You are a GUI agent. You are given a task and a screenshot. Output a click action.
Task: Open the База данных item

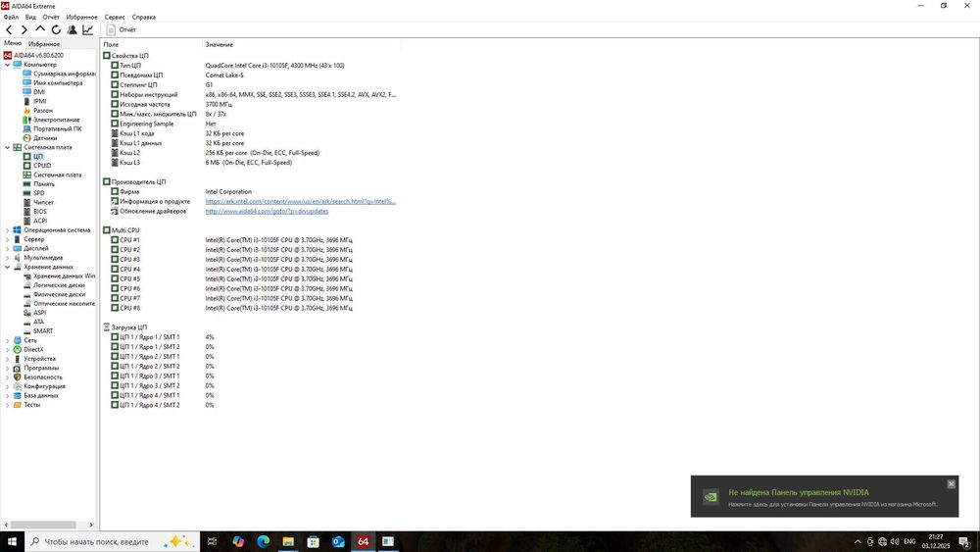[x=35, y=396]
